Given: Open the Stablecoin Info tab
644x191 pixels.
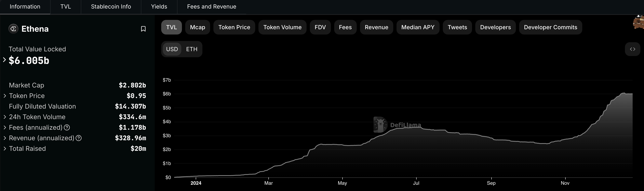Looking at the screenshot, I should click(111, 7).
